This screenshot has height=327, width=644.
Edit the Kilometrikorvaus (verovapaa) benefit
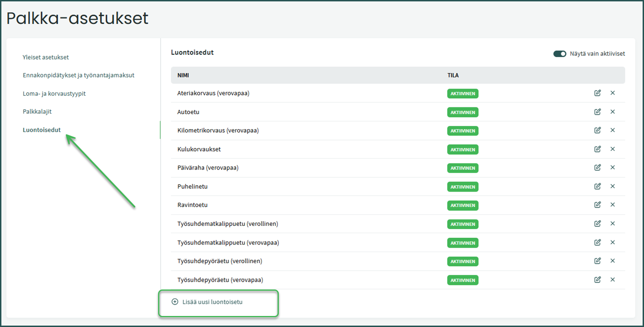point(597,130)
